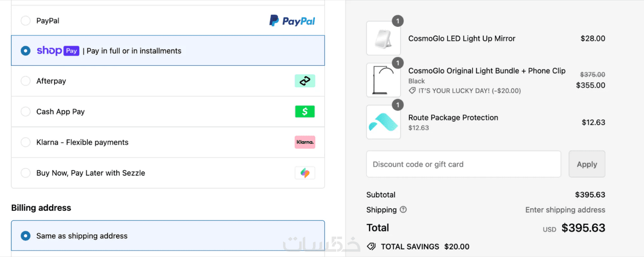Click the CosmoGlo LED Light Up Mirror thumbnail
The height and width of the screenshot is (257, 644).
(x=383, y=39)
